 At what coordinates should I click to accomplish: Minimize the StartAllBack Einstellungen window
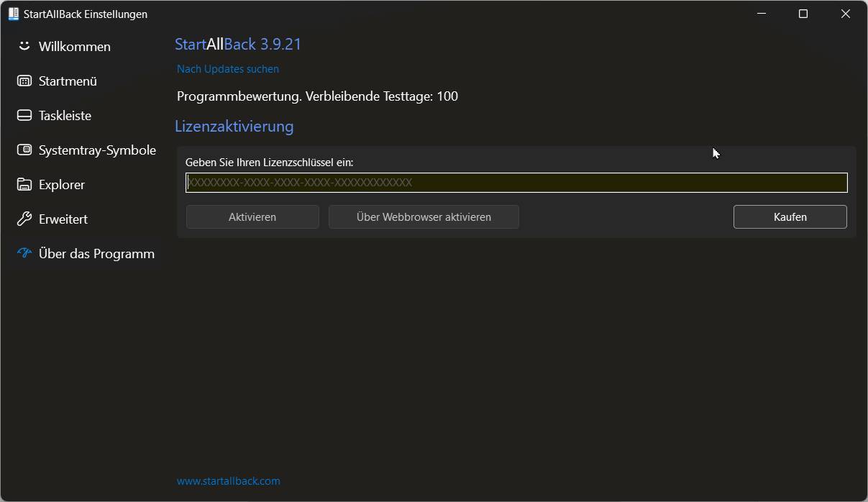762,14
